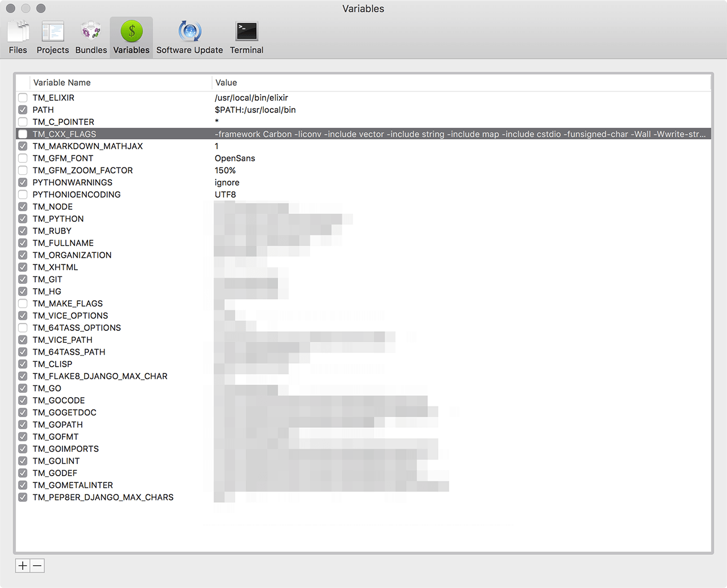Select the TM_CLISP variable name
The height and width of the screenshot is (588, 727).
pos(52,364)
